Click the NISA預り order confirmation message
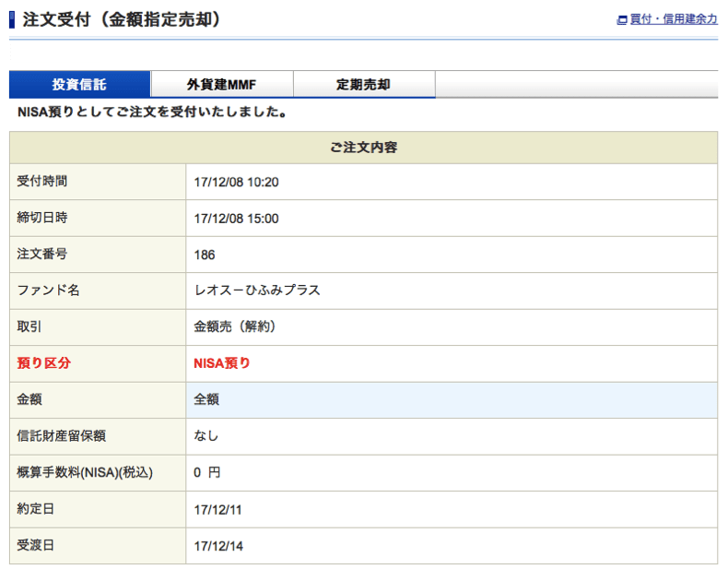 pos(152,113)
